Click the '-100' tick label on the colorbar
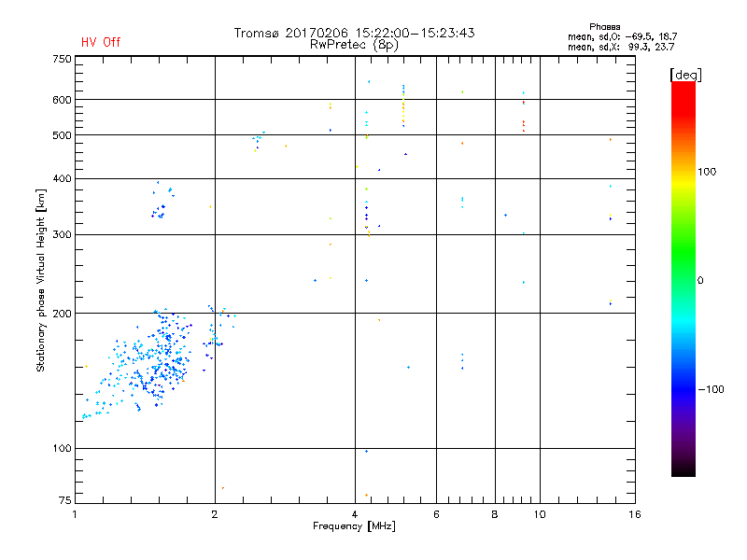This screenshot has width=747, height=560. pyautogui.click(x=711, y=389)
